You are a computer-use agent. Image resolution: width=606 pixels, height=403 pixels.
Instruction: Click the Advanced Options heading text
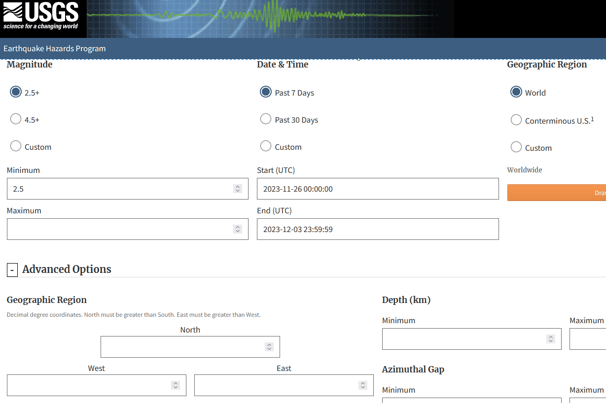(66, 269)
